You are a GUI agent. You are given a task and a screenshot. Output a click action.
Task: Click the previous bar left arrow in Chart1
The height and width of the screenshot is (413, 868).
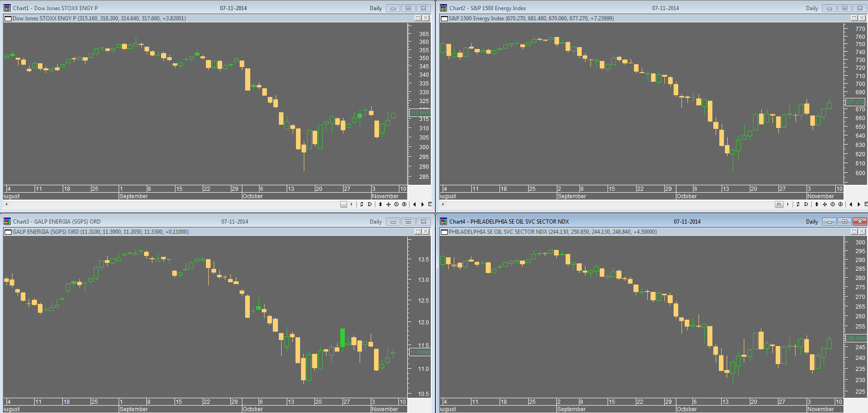415,204
